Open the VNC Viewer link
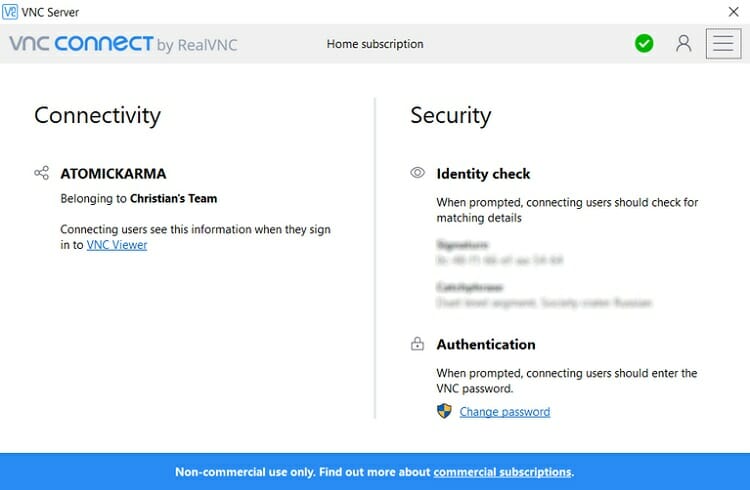This screenshot has height=490, width=750. pos(117,245)
